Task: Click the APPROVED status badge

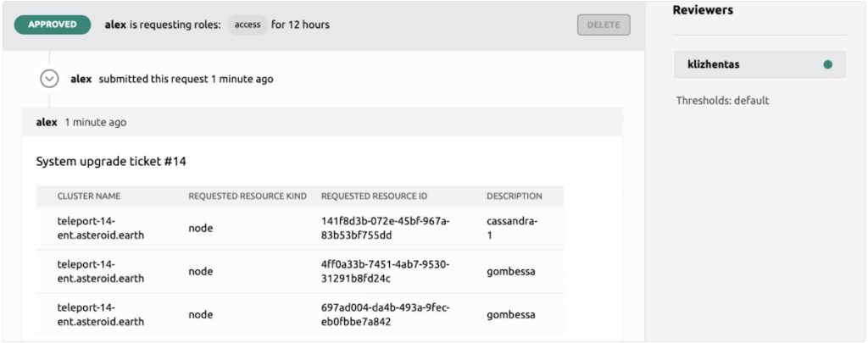Action: coord(52,25)
